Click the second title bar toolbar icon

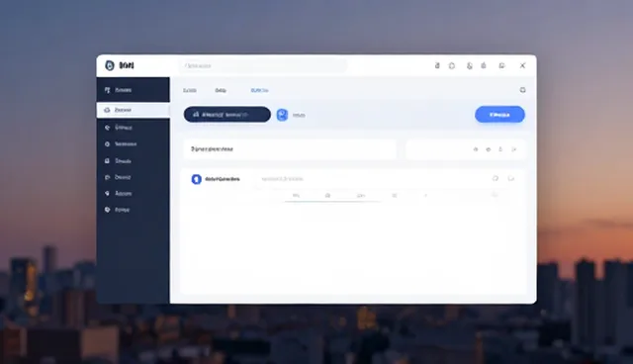tap(452, 66)
